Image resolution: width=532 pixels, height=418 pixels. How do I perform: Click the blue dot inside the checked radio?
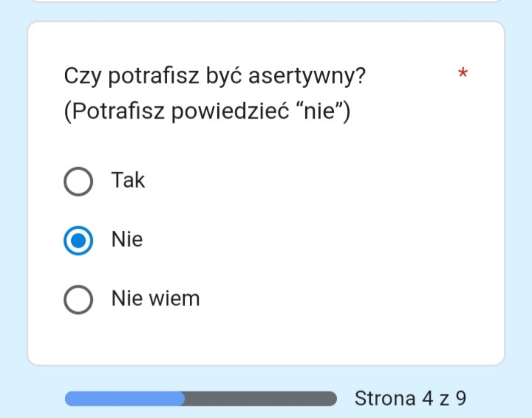78,241
